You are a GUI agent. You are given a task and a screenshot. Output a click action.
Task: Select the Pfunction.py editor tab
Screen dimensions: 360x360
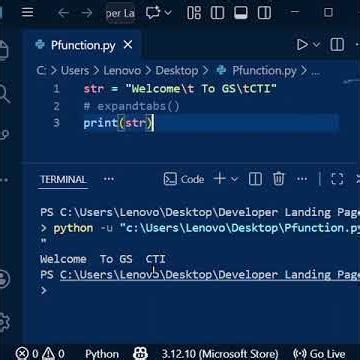click(83, 45)
